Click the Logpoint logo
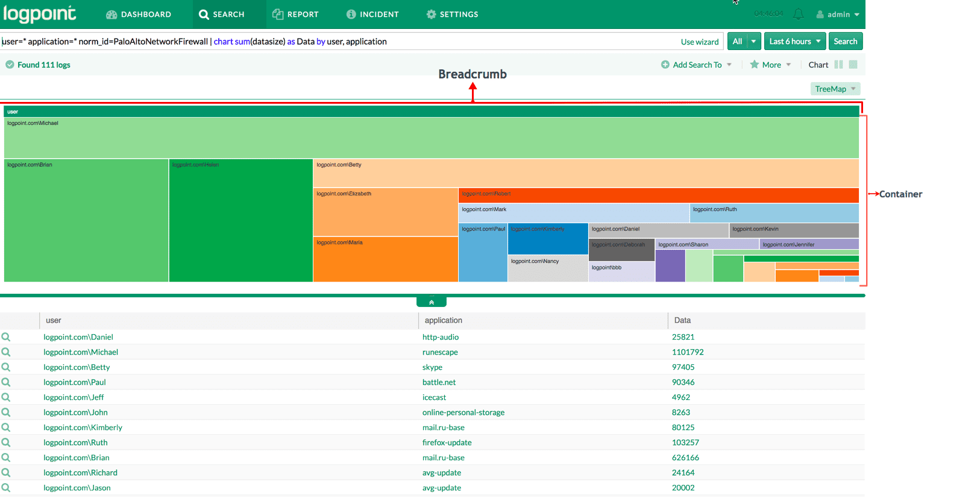This screenshot has height=497, width=980. tap(40, 14)
